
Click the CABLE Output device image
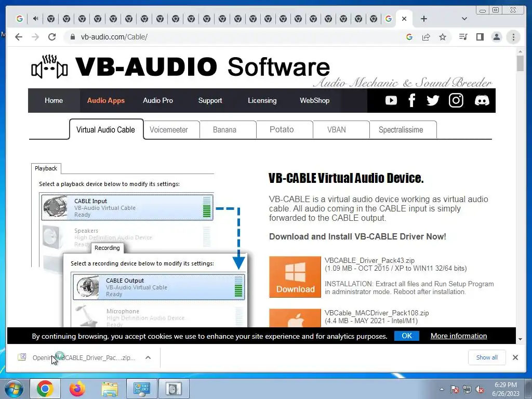point(87,287)
